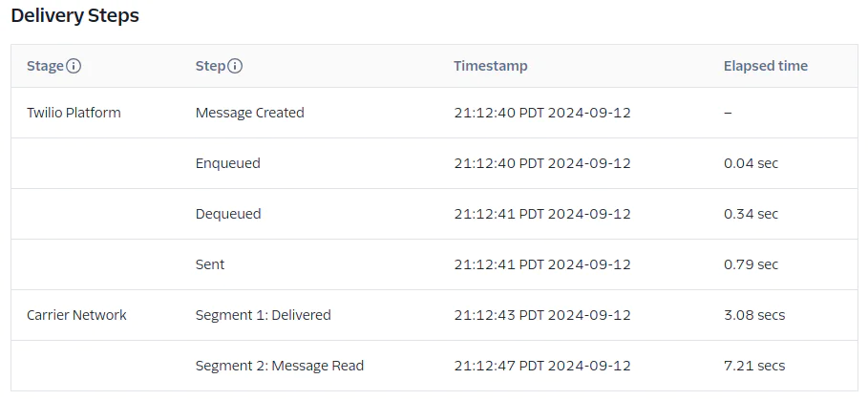868x400 pixels.
Task: Click Segment 2: Message Read step
Action: (279, 366)
